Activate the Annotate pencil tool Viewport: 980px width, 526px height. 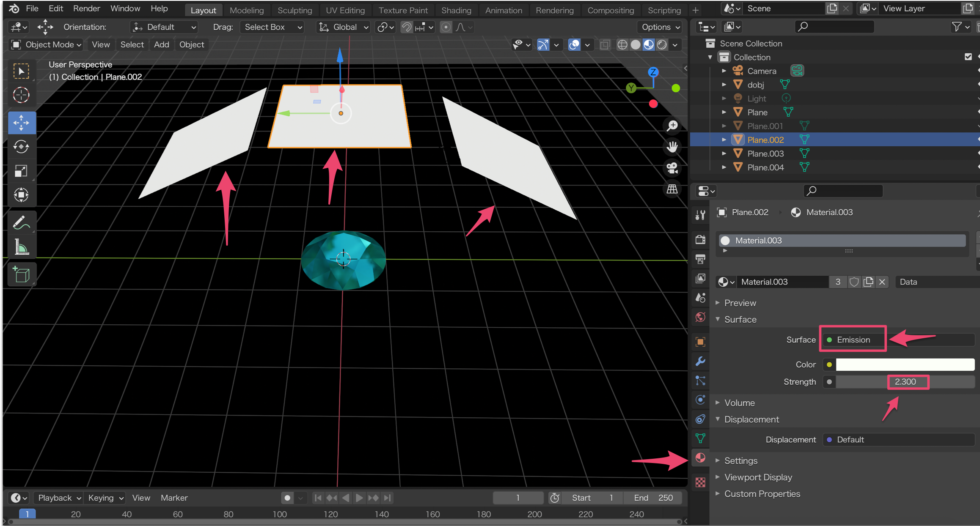tap(21, 223)
